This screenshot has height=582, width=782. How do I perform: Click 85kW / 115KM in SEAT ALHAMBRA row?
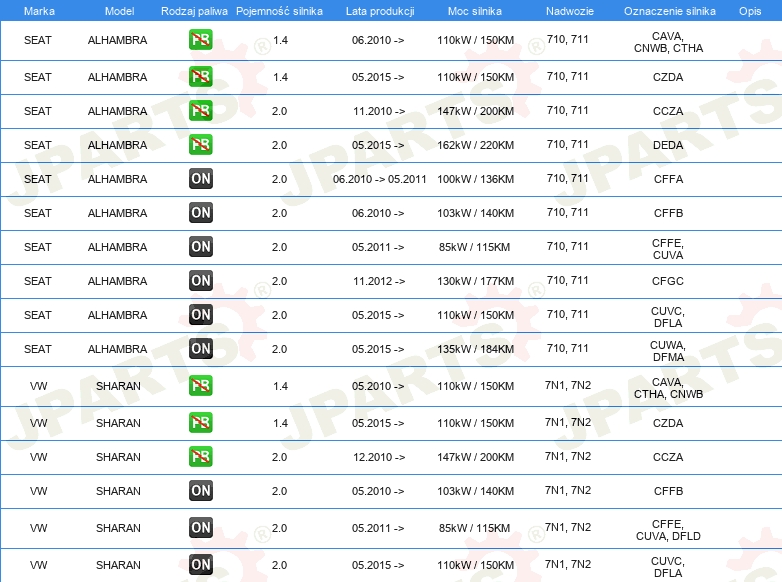474,247
